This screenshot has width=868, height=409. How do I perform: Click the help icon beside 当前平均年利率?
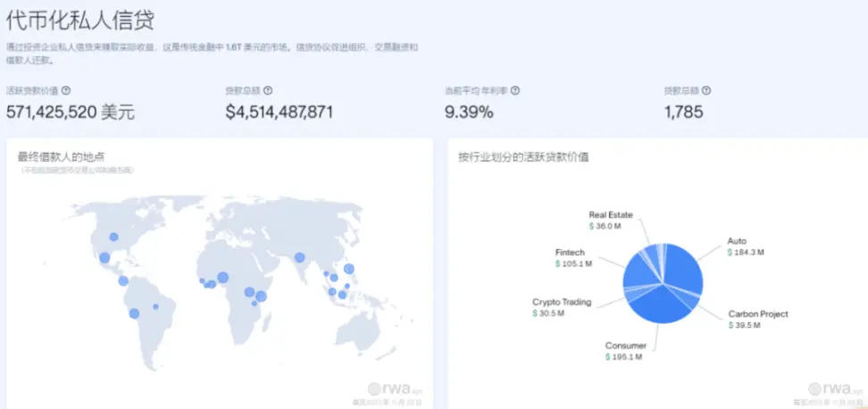pos(515,91)
